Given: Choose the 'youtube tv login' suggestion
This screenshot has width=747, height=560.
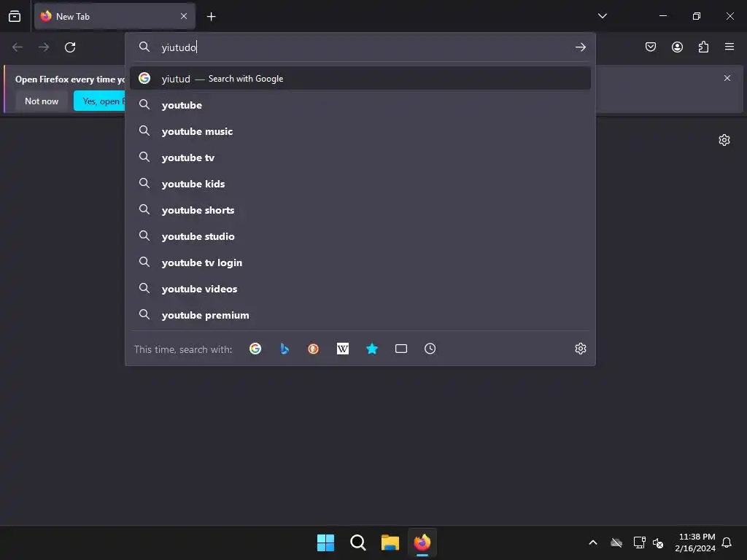Looking at the screenshot, I should (x=360, y=262).
